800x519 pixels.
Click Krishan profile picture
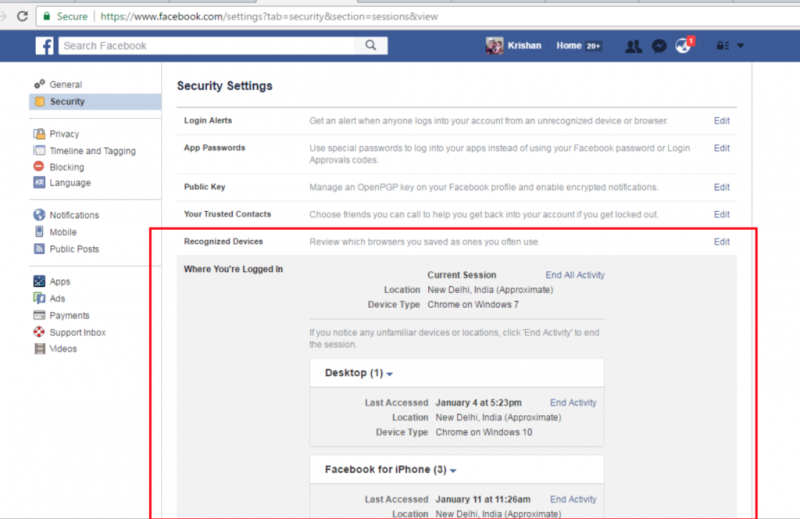point(494,45)
